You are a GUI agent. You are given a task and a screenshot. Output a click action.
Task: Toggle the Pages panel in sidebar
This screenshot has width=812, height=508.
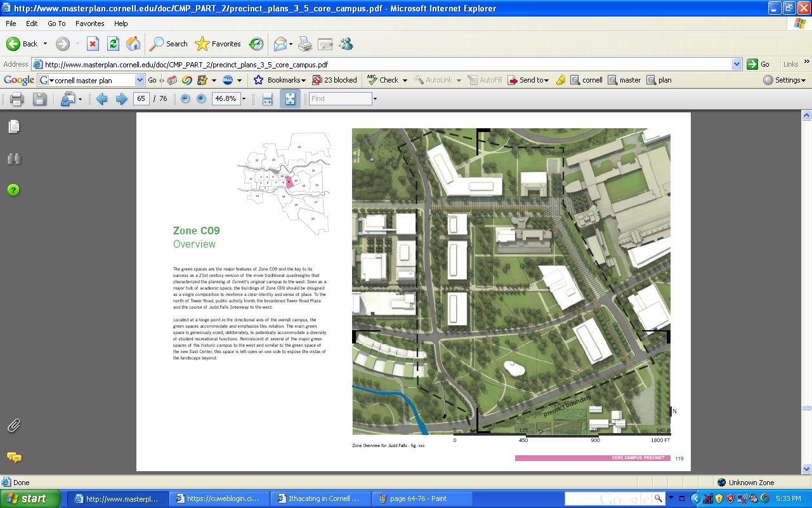coord(14,127)
